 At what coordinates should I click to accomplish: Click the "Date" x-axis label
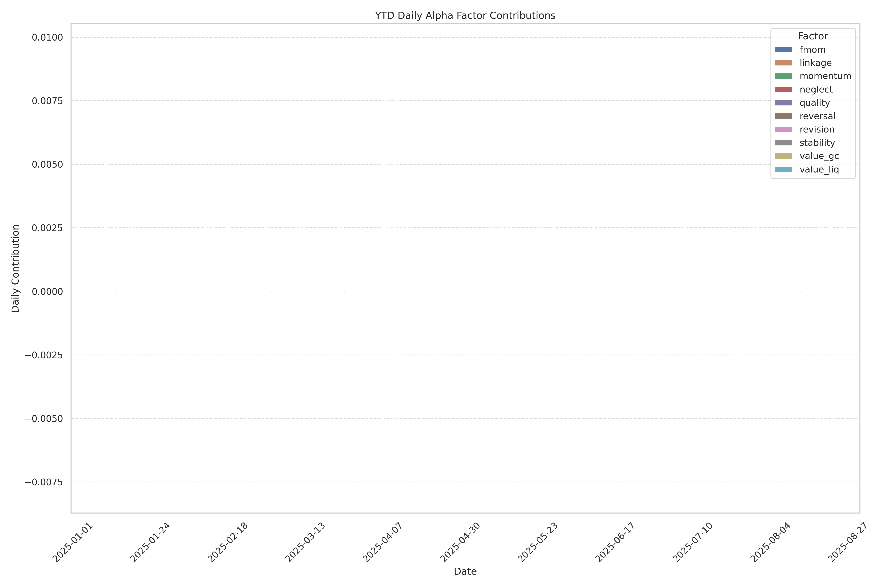(465, 571)
